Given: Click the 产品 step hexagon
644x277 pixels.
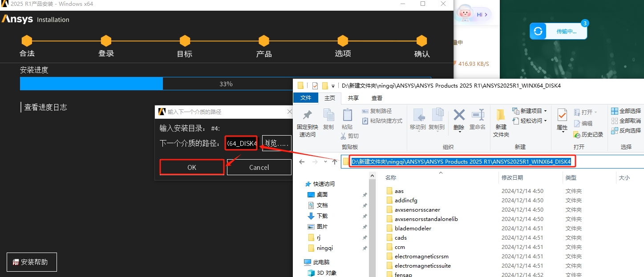Looking at the screenshot, I should pos(264,41).
